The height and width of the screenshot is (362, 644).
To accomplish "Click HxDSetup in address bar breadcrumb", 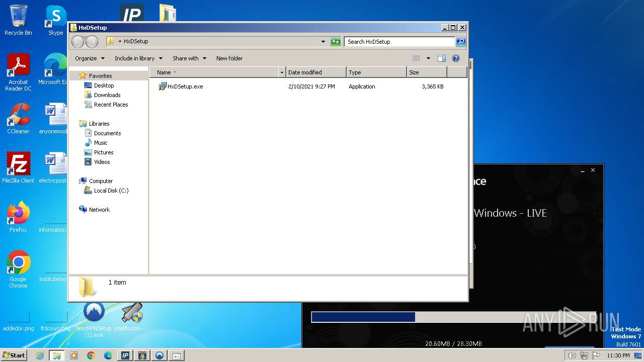I will coord(136,42).
